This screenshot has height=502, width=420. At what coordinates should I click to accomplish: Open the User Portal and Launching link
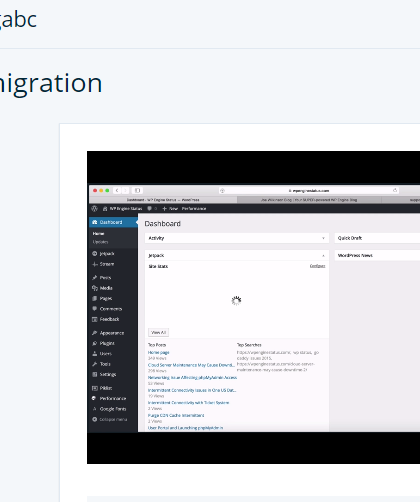pos(186,428)
